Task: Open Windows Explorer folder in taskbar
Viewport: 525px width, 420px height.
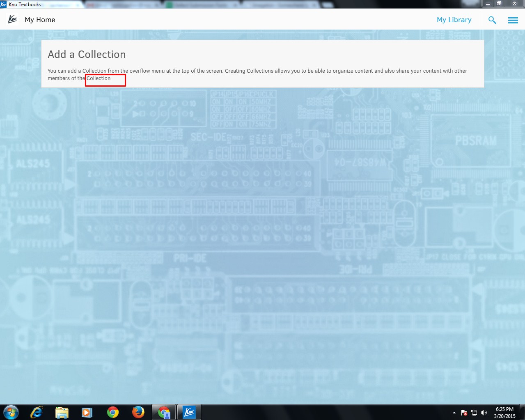Action: coord(62,412)
